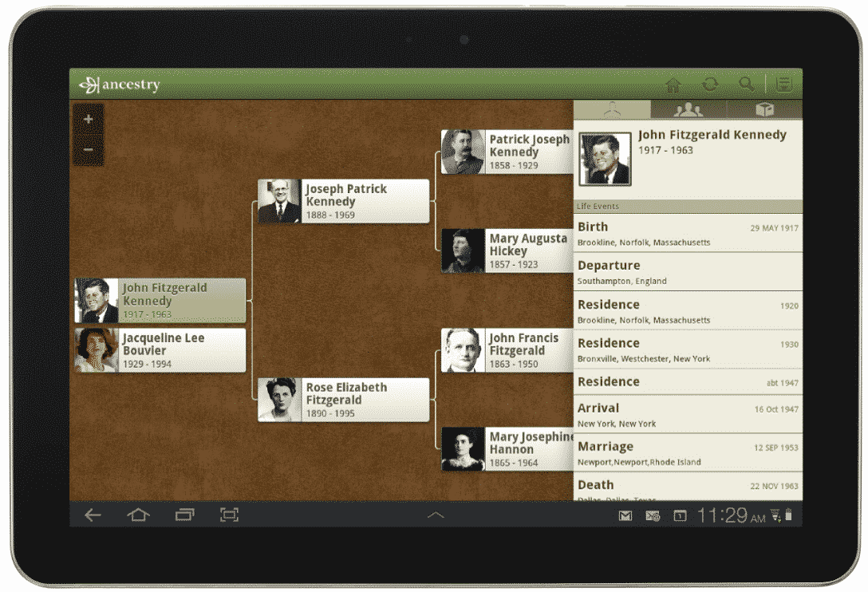This screenshot has width=868, height=592.
Task: Tap the Android back arrow
Action: point(93,515)
